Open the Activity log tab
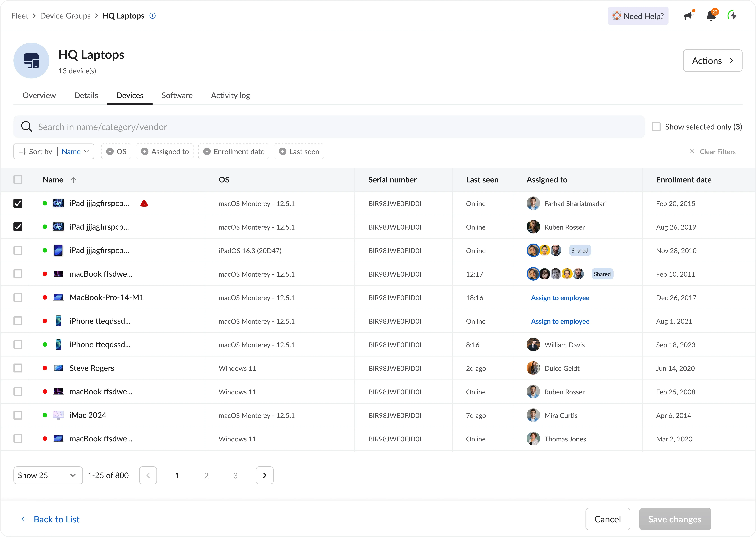The image size is (756, 537). point(230,96)
